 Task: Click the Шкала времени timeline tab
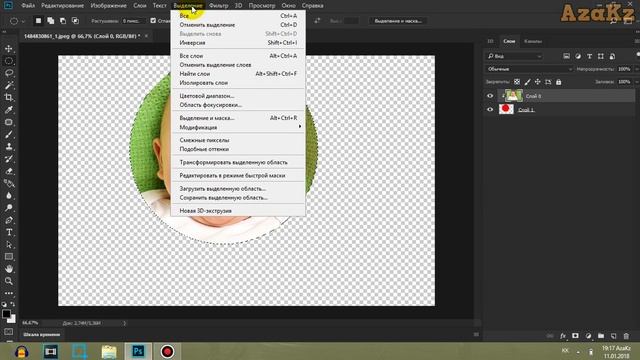point(42,334)
